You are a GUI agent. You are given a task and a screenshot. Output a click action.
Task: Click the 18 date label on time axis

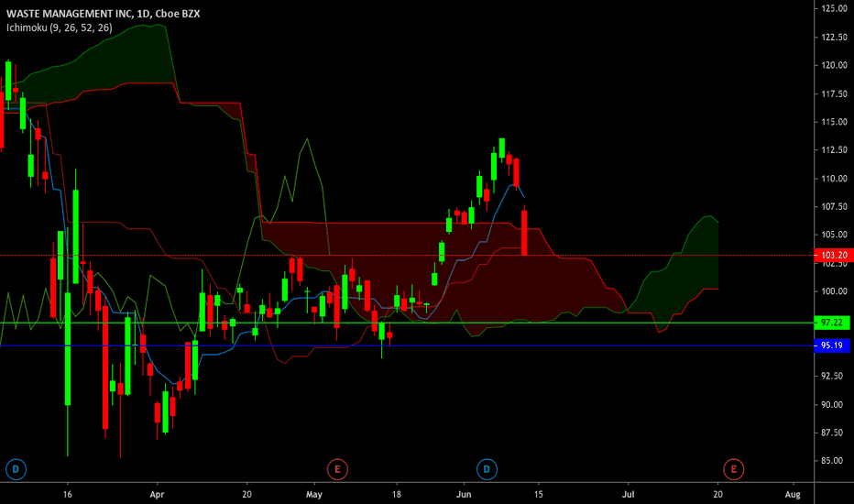397,495
